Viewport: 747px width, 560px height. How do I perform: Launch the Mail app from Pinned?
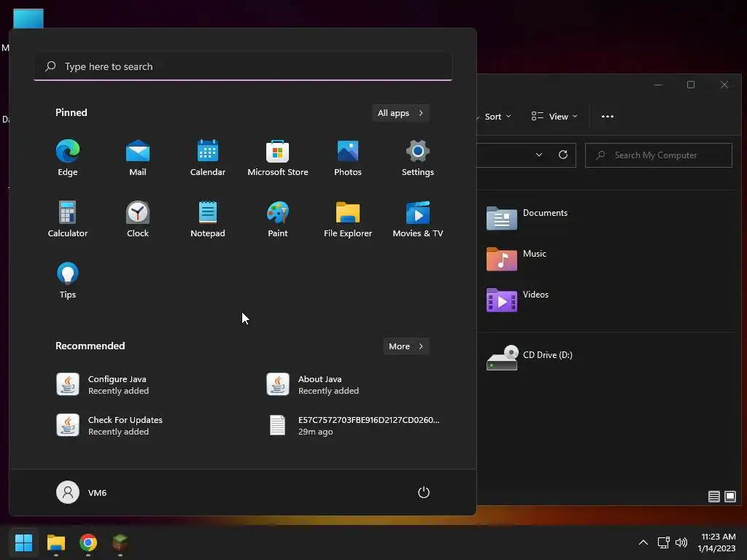point(138,158)
